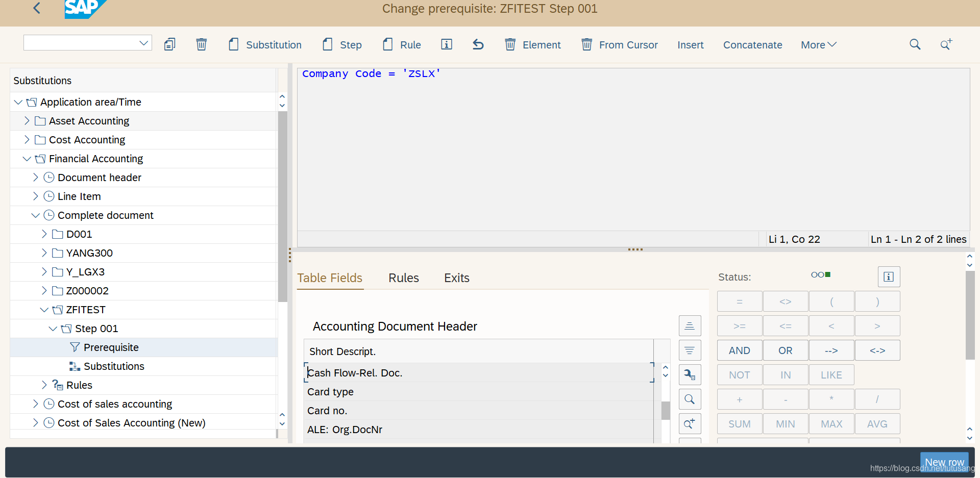The width and height of the screenshot is (980, 478).
Task: Click the trash icon next to copy
Action: [x=202, y=45]
